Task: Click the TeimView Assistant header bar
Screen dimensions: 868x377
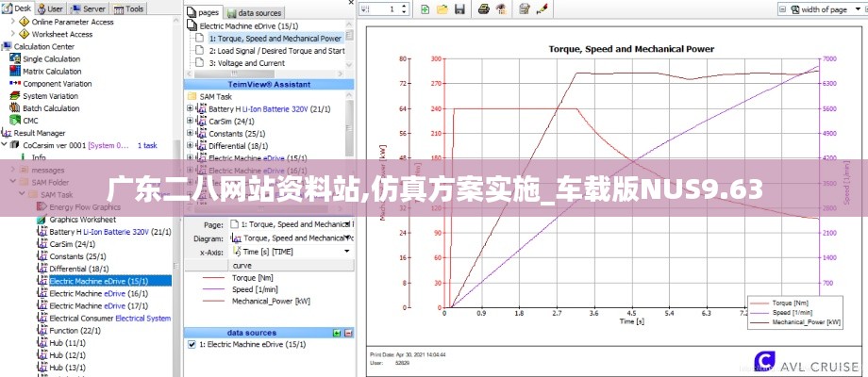Action: (269, 84)
